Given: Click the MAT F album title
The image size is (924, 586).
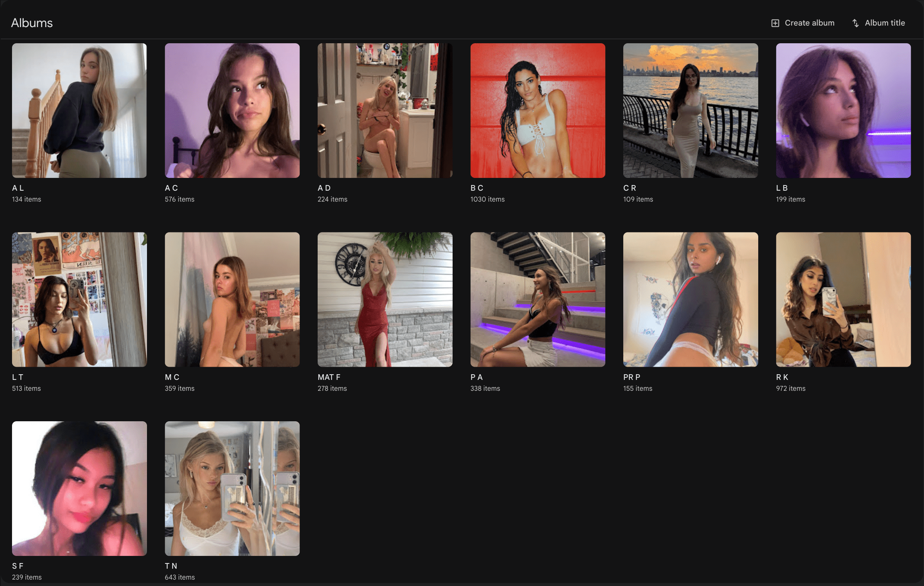Looking at the screenshot, I should click(329, 377).
